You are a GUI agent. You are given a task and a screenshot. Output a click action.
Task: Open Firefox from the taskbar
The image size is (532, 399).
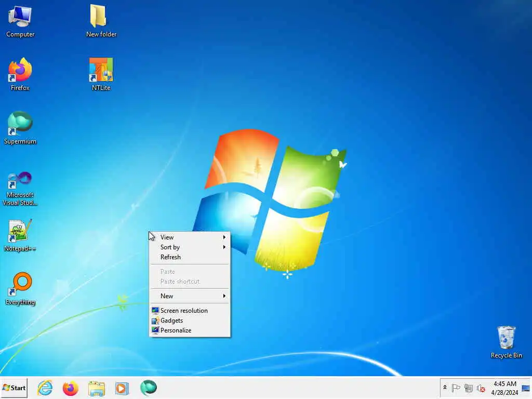(x=71, y=388)
